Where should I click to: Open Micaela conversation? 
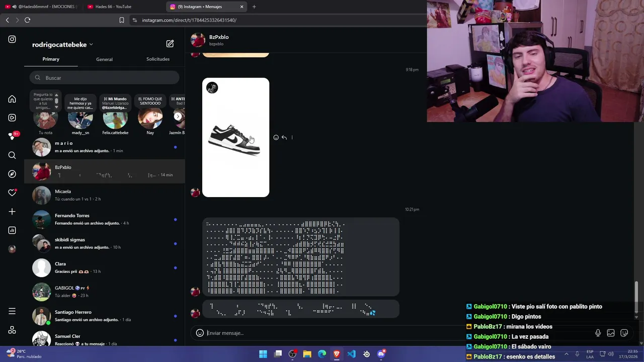point(104,196)
